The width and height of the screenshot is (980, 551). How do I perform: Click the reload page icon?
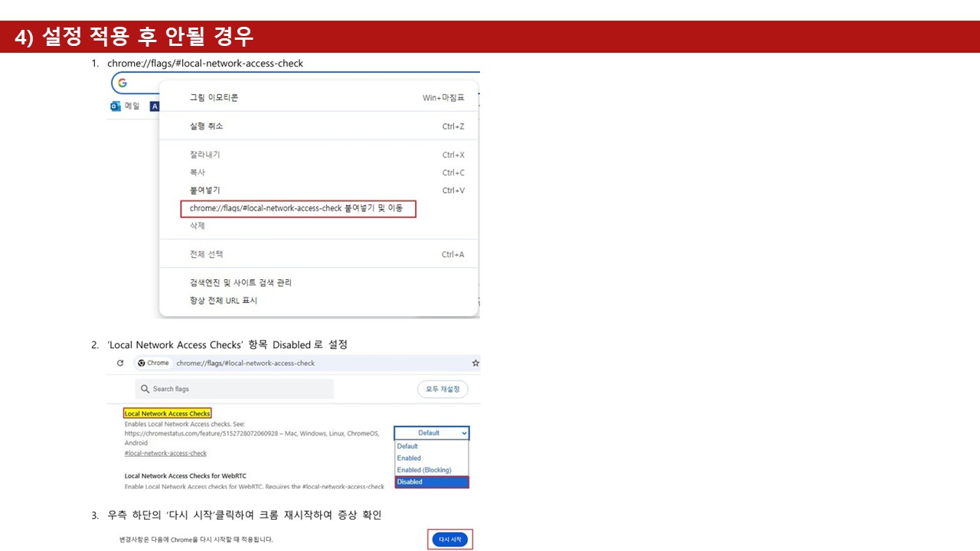click(x=120, y=363)
